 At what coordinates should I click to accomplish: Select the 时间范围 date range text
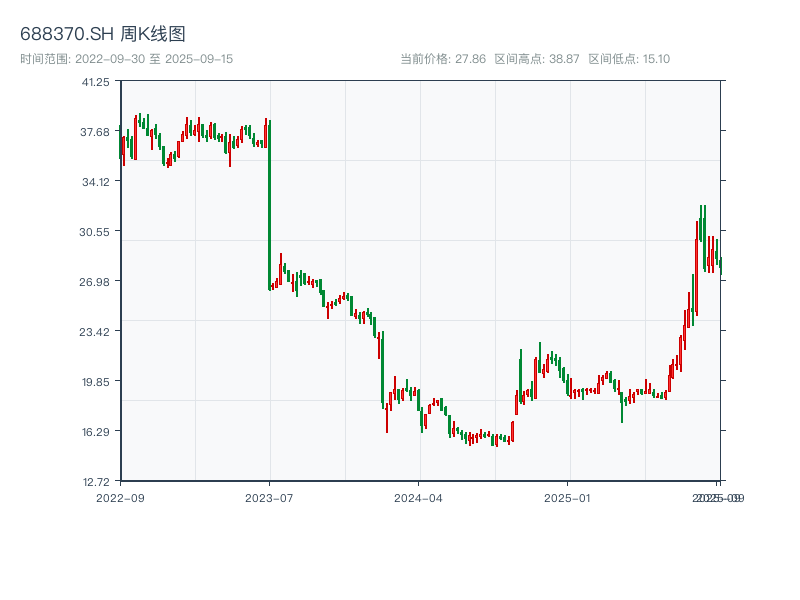click(126, 59)
